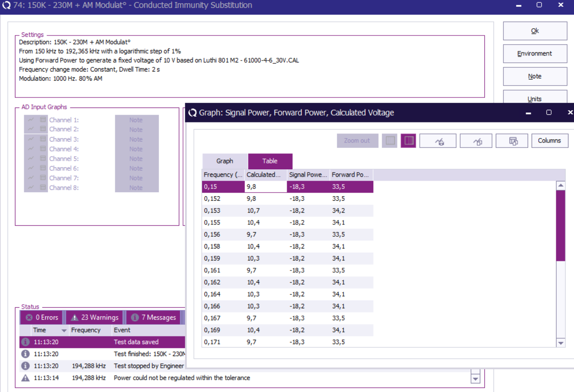Click the info icon of Test stopped by Engineer row
Viewport: 574px width, 392px height.
pyautogui.click(x=25, y=366)
